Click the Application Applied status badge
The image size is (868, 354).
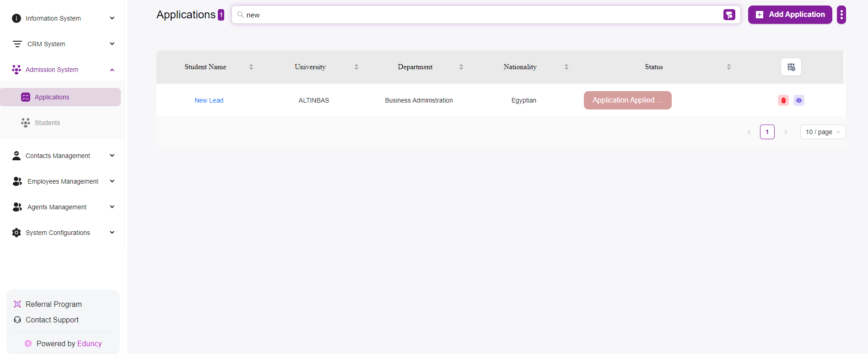tap(627, 100)
